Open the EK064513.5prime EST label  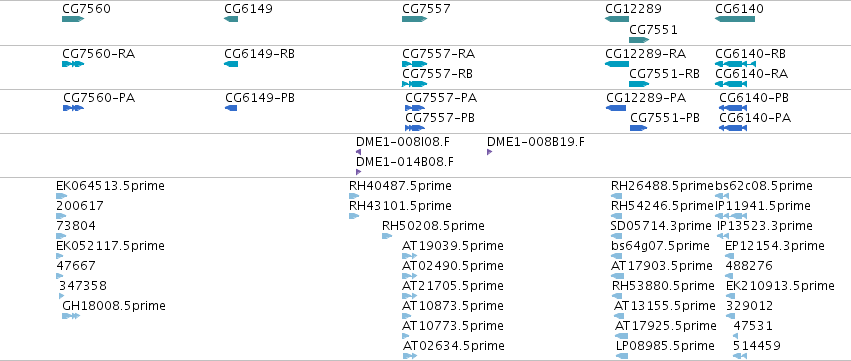110,186
